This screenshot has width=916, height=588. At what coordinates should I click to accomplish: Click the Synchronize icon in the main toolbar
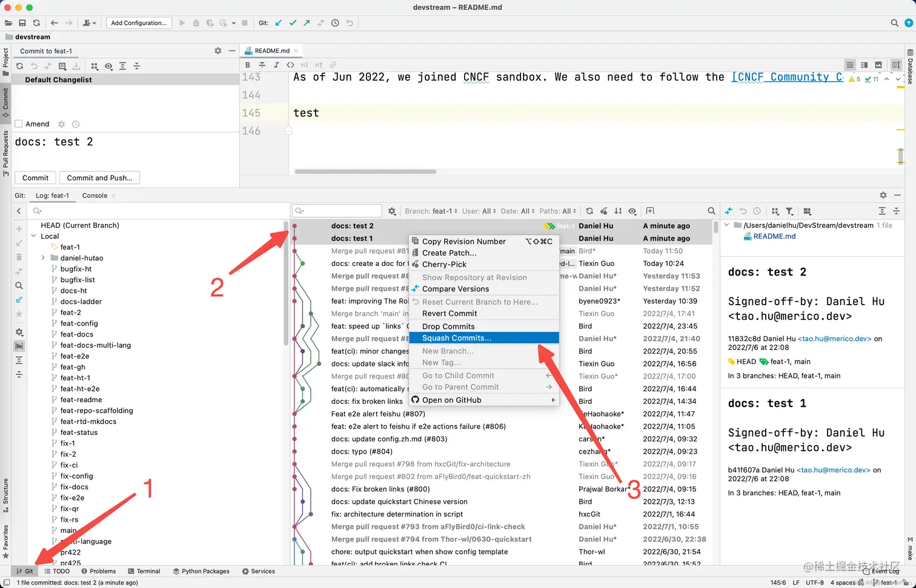tap(36, 23)
